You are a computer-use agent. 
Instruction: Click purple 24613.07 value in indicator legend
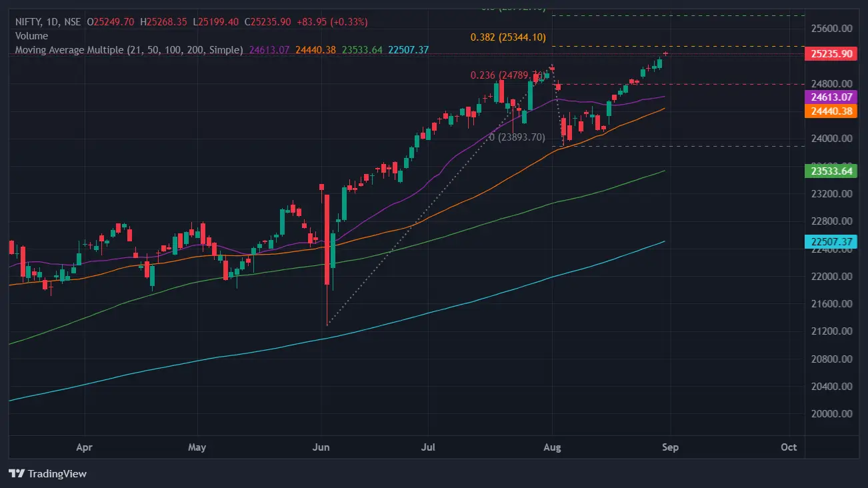tap(269, 50)
